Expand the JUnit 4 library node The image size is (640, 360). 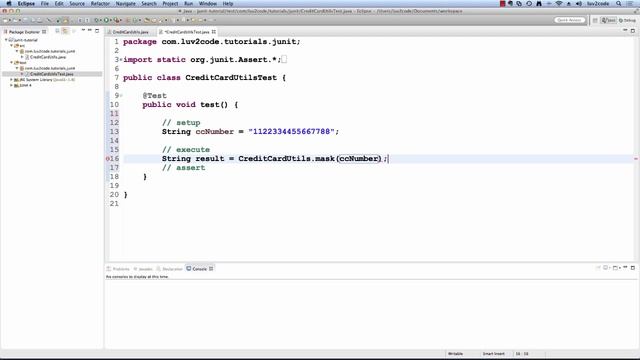pos(11,86)
